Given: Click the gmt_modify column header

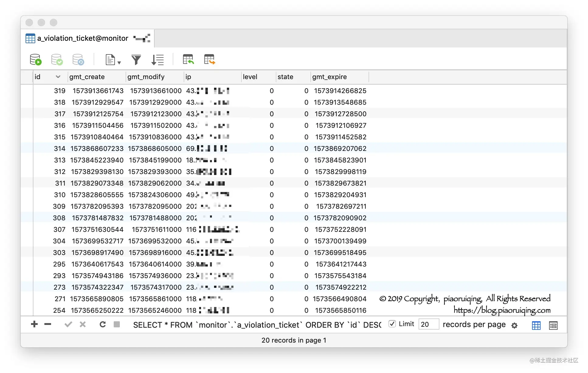Looking at the screenshot, I should point(154,77).
